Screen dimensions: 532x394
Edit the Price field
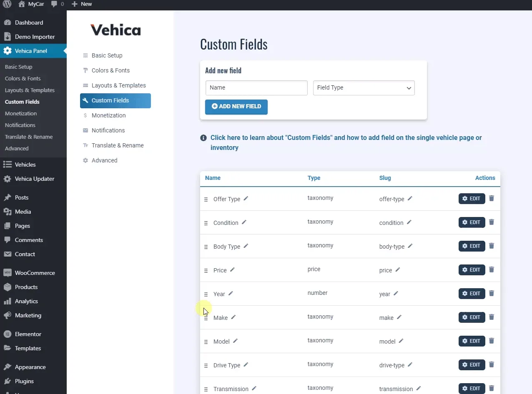[x=472, y=270]
